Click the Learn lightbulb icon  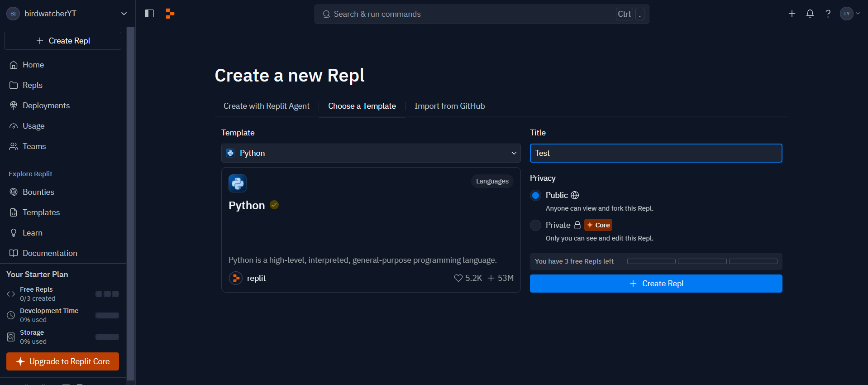click(x=14, y=233)
